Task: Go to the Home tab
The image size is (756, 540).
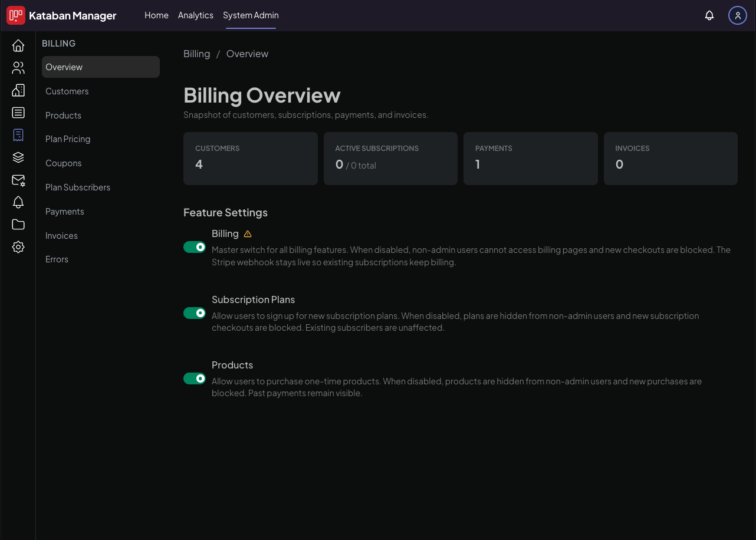Action: pyautogui.click(x=156, y=15)
